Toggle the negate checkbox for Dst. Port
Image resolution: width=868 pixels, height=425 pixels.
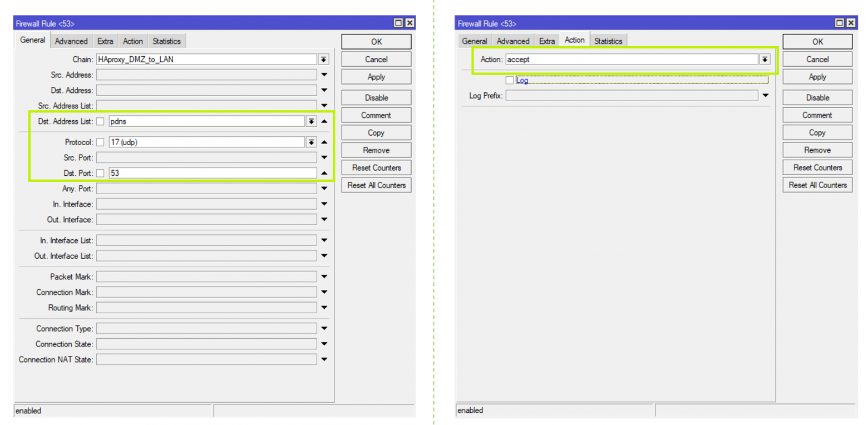tap(100, 173)
